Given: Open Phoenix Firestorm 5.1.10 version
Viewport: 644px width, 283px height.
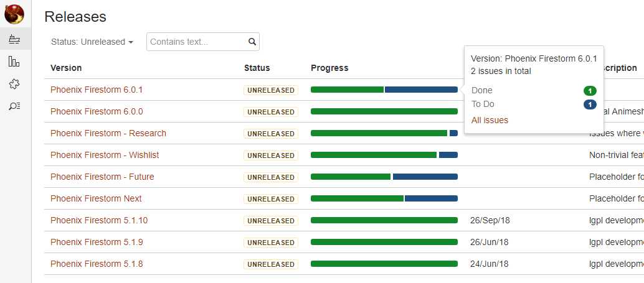Looking at the screenshot, I should coord(99,220).
